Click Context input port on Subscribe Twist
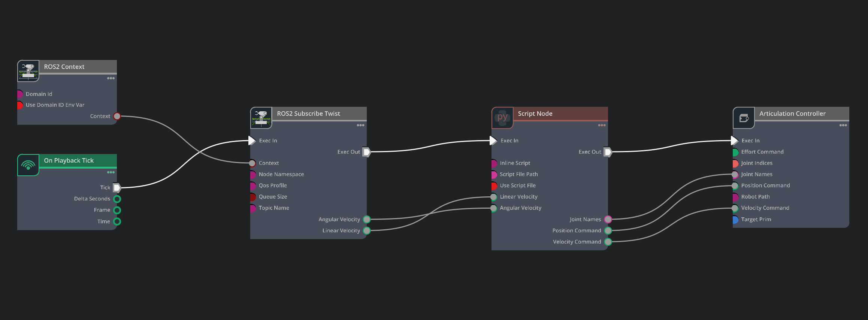Viewport: 868px width, 320px height. [252, 163]
